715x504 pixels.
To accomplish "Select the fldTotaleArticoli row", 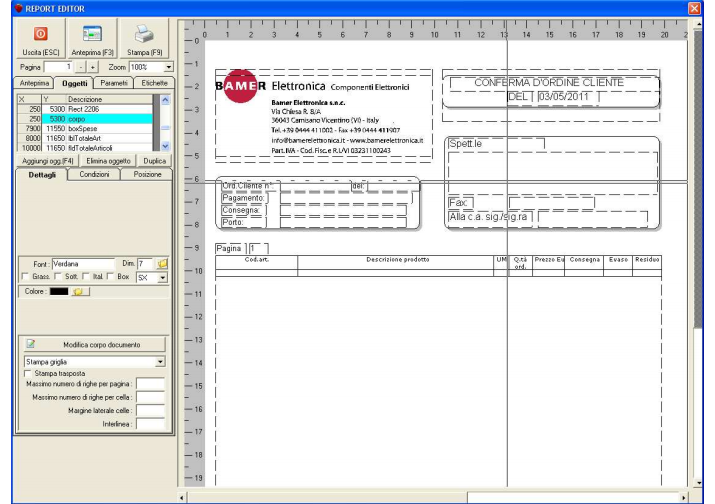I will click(85, 148).
